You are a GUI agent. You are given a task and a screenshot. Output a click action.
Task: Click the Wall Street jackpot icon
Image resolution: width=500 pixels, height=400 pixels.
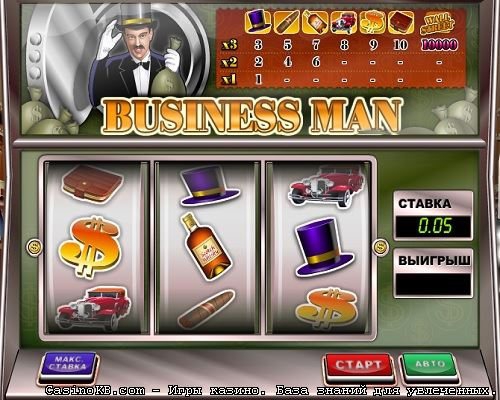tap(438, 23)
